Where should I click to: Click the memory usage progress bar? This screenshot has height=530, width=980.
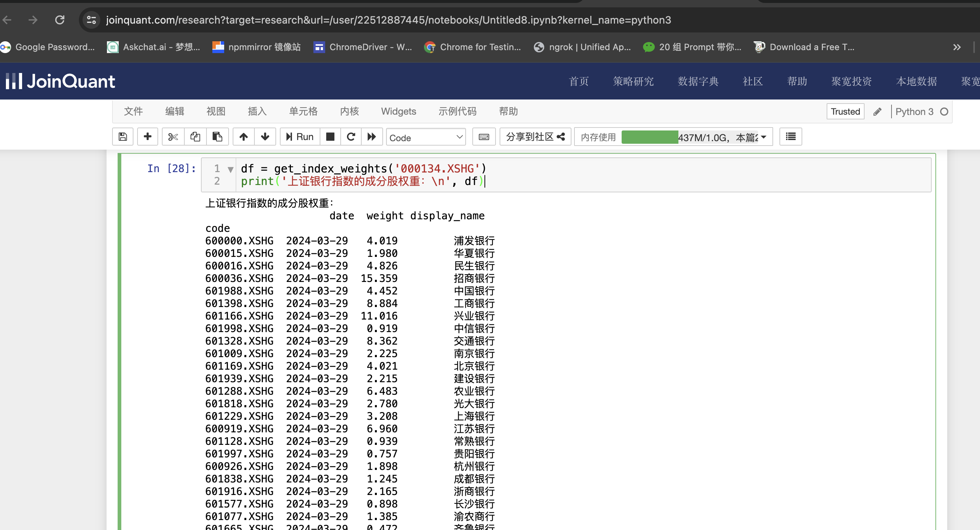click(650, 136)
